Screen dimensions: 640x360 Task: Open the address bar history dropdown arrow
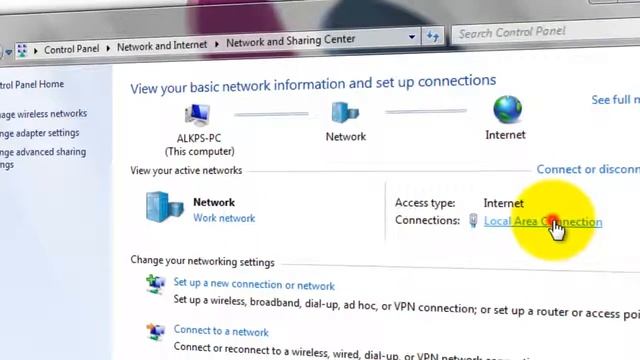point(412,37)
